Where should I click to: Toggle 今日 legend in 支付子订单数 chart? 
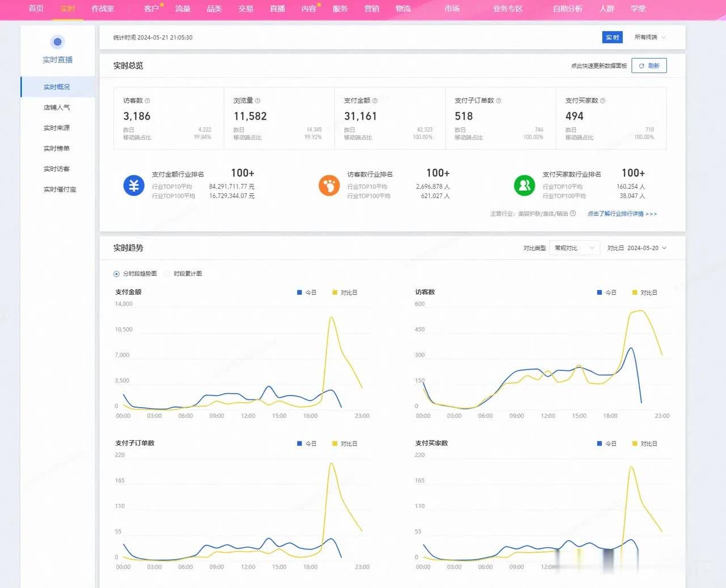pos(307,443)
